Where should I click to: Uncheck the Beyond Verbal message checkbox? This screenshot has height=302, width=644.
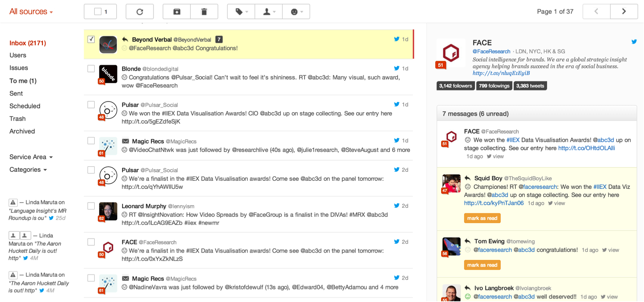tap(91, 39)
